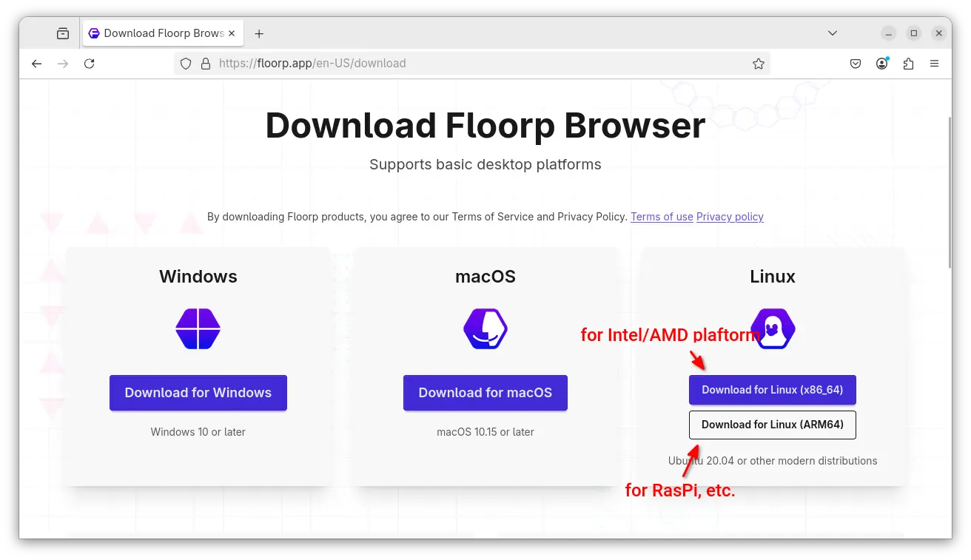Click the browser back arrow
Viewport: 971px width, 560px height.
pyautogui.click(x=36, y=64)
